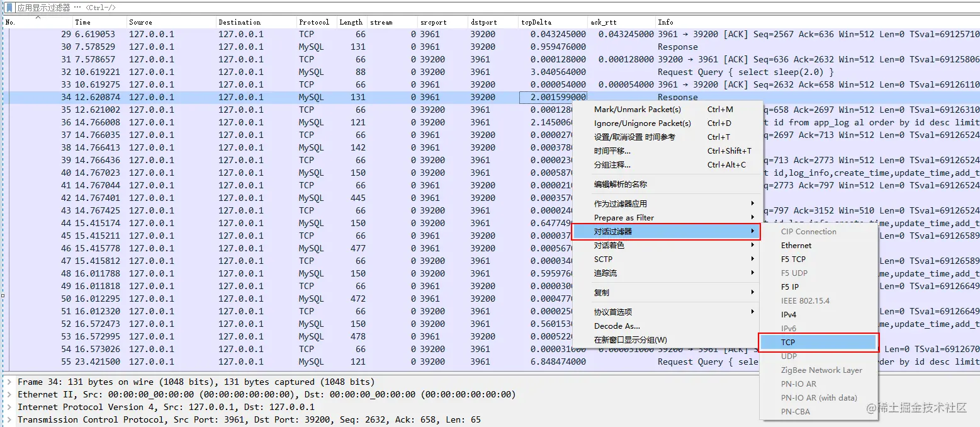The width and height of the screenshot is (980, 427).
Task: Click the Response info of packet 30
Action: click(x=678, y=47)
